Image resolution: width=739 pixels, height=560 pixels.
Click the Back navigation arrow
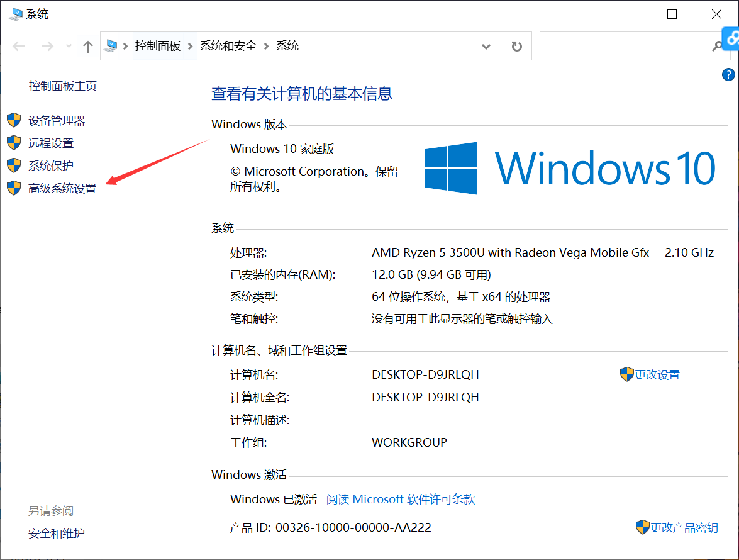coord(19,46)
